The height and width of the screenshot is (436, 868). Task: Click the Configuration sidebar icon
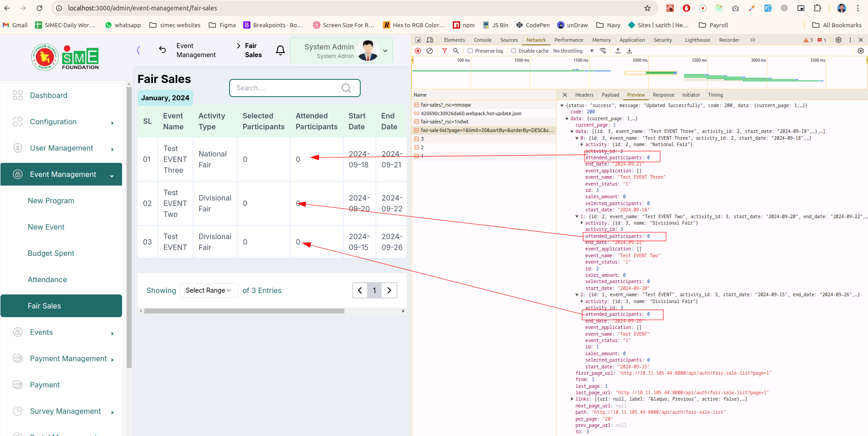[18, 122]
